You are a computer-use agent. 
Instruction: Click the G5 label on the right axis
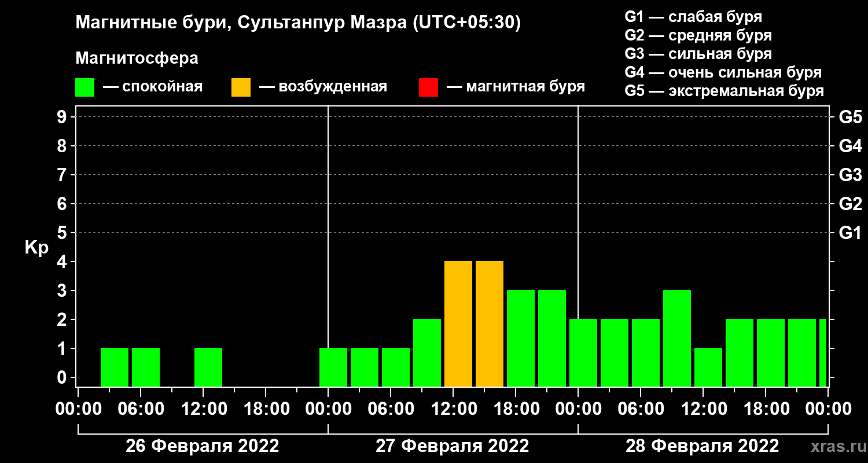[850, 117]
